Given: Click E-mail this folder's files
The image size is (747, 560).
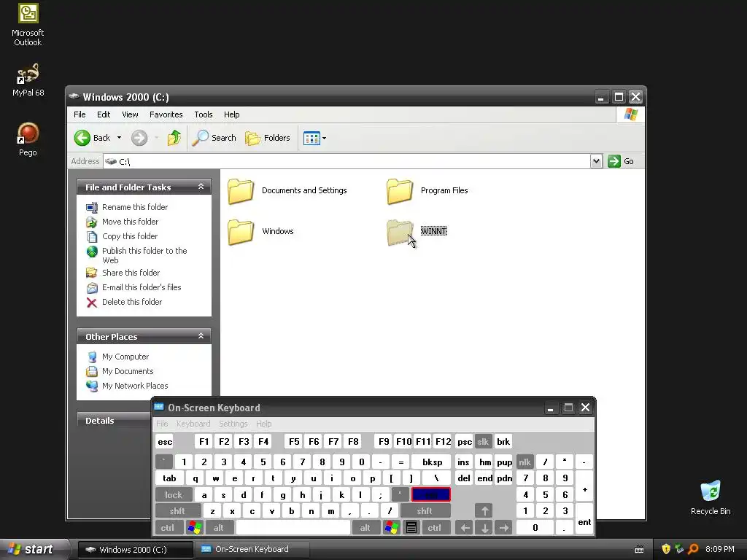Looking at the screenshot, I should point(142,287).
